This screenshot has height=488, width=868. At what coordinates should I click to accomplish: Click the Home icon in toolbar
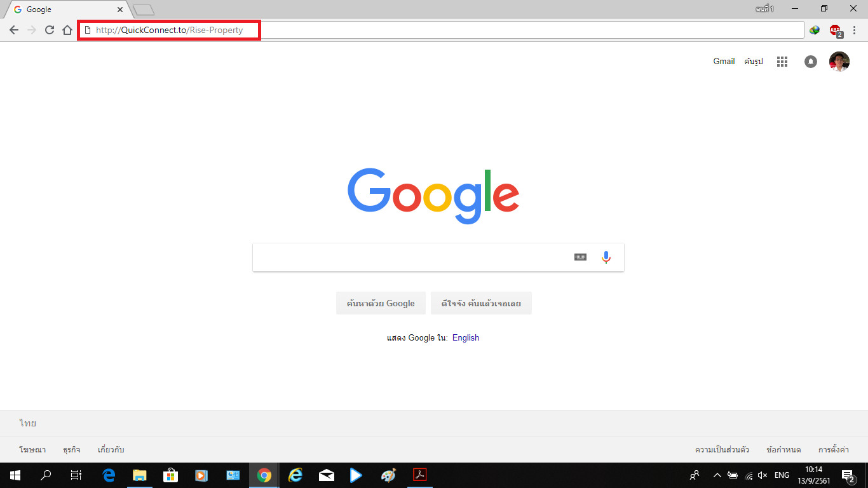(x=67, y=30)
